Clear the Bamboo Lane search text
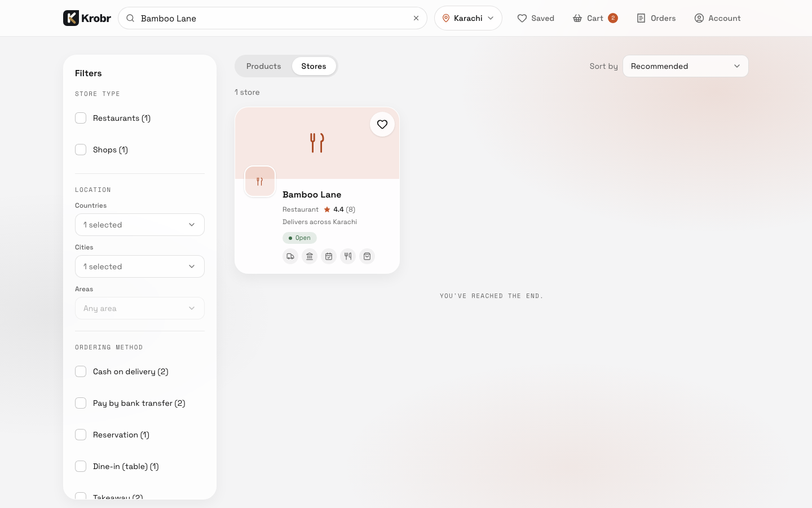 pyautogui.click(x=416, y=18)
